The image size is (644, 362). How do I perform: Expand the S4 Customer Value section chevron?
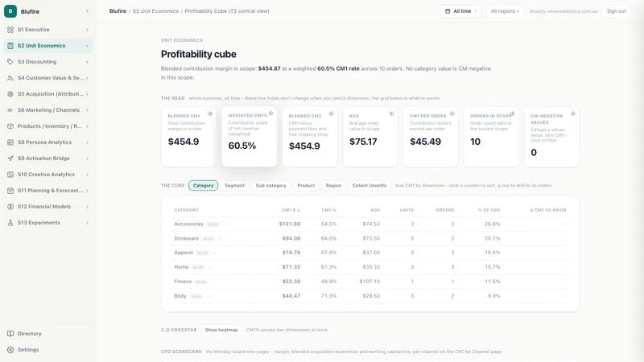(87, 78)
